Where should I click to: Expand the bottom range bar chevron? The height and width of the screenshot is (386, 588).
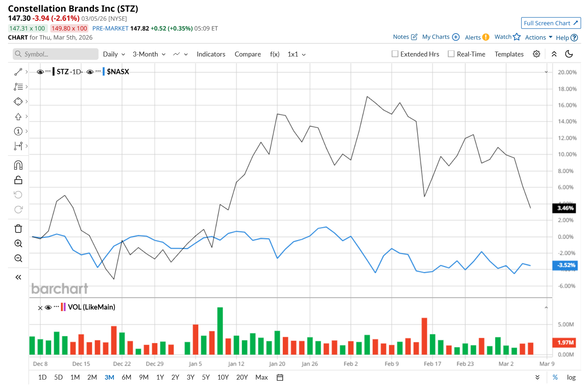pos(537,377)
